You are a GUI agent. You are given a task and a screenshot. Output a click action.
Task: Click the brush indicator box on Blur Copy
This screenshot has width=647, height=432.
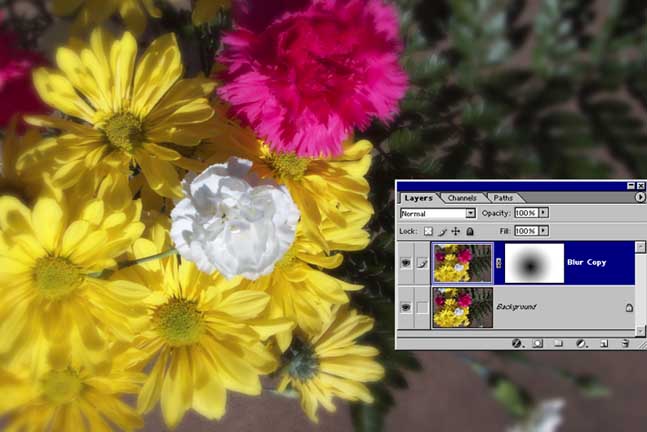[422, 263]
